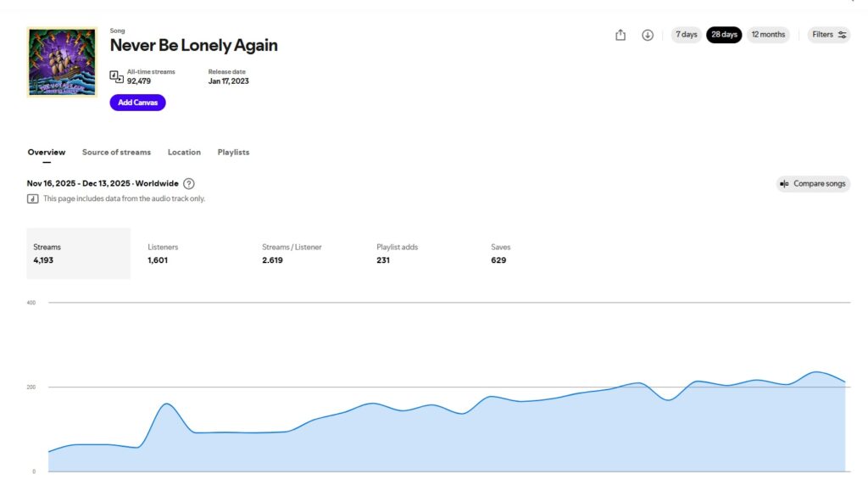This screenshot has height=485, width=868.
Task: Click the share icon next to download
Action: [620, 35]
